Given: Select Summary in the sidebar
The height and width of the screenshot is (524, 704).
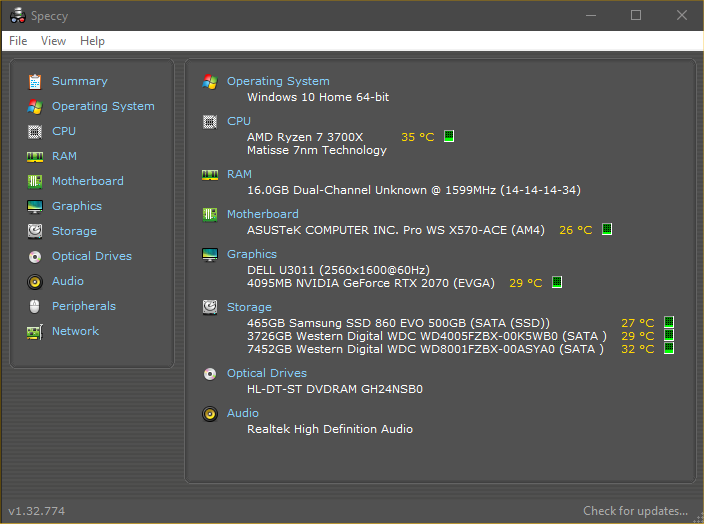Looking at the screenshot, I should [x=80, y=81].
